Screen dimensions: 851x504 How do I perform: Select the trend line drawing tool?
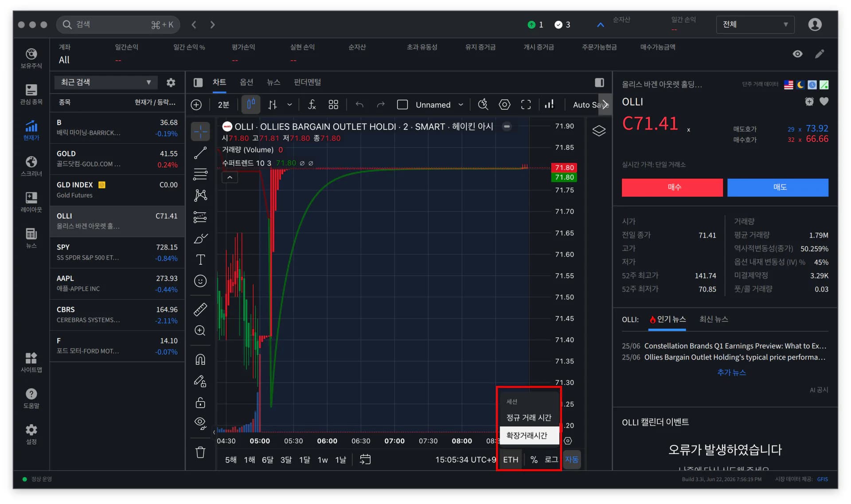point(200,153)
